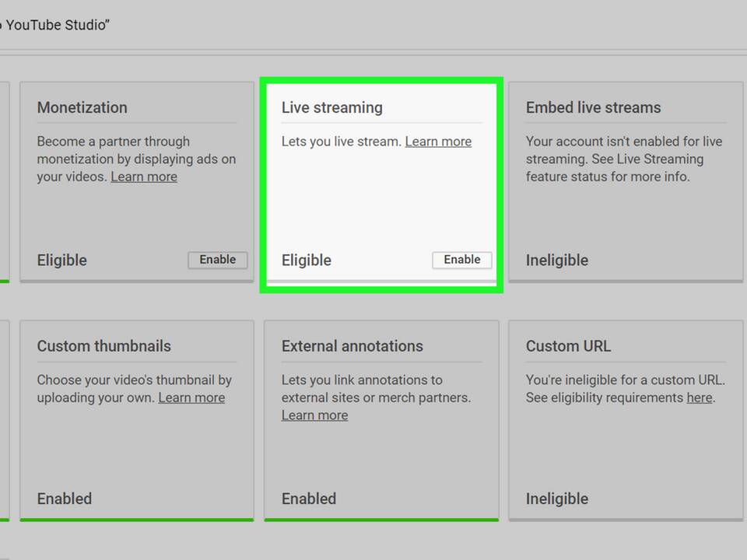This screenshot has height=560, width=747.
Task: Select the Monetization card heading
Action: pos(82,107)
